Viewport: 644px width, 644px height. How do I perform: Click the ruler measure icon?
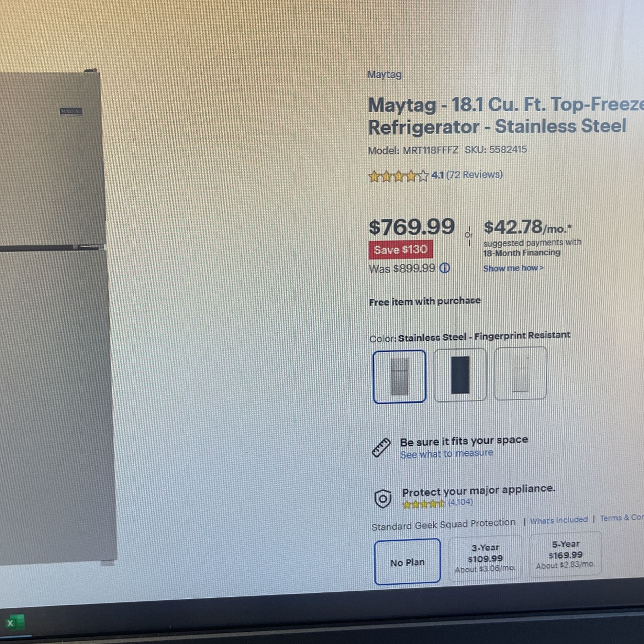pos(381,448)
